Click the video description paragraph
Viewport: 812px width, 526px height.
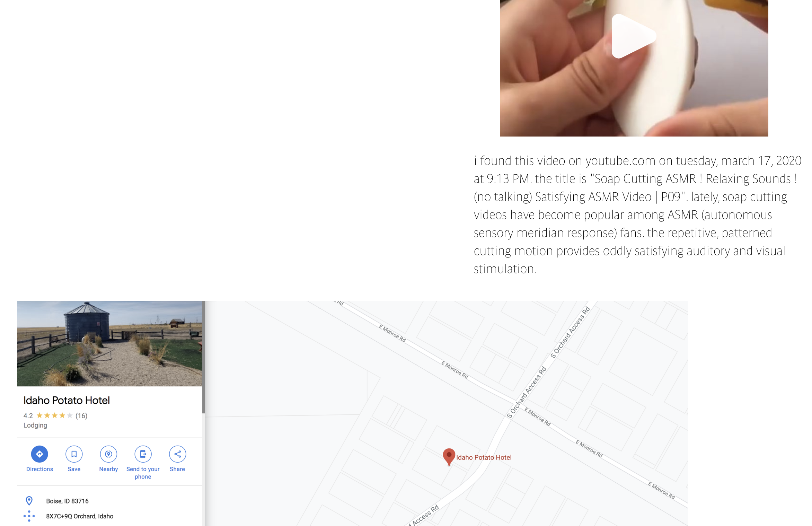[637, 215]
